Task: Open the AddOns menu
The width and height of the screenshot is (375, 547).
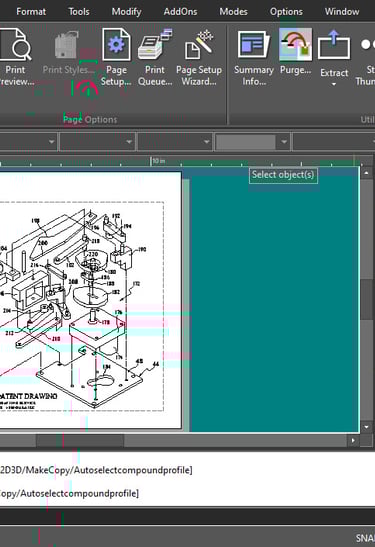Action: click(x=180, y=12)
